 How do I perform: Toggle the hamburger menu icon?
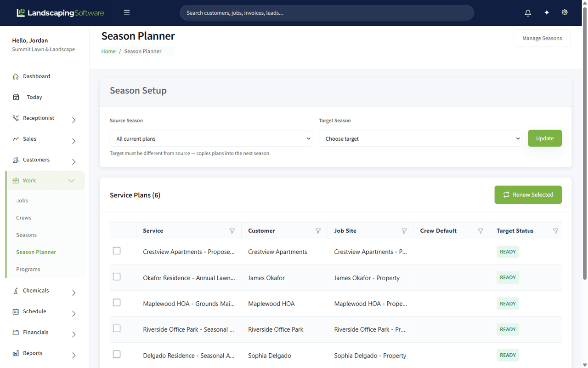[127, 12]
